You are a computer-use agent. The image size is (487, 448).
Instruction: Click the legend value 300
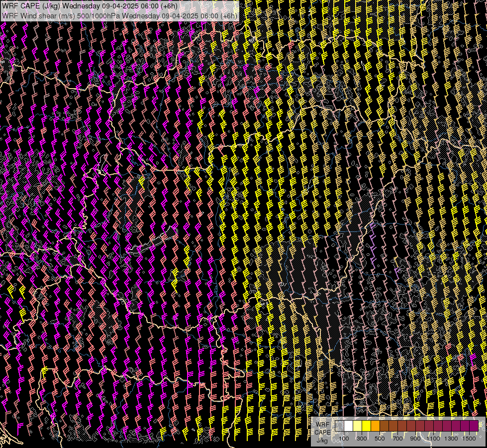click(362, 439)
